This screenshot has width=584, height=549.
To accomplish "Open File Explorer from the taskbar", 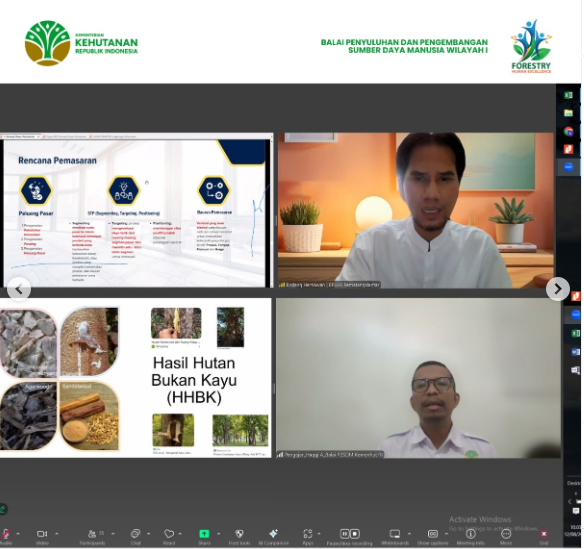I will coord(568,113).
